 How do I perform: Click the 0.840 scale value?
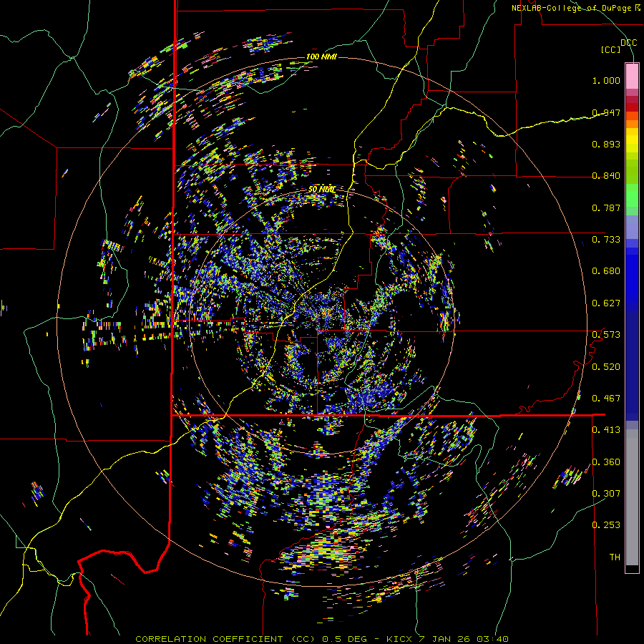[x=606, y=176]
